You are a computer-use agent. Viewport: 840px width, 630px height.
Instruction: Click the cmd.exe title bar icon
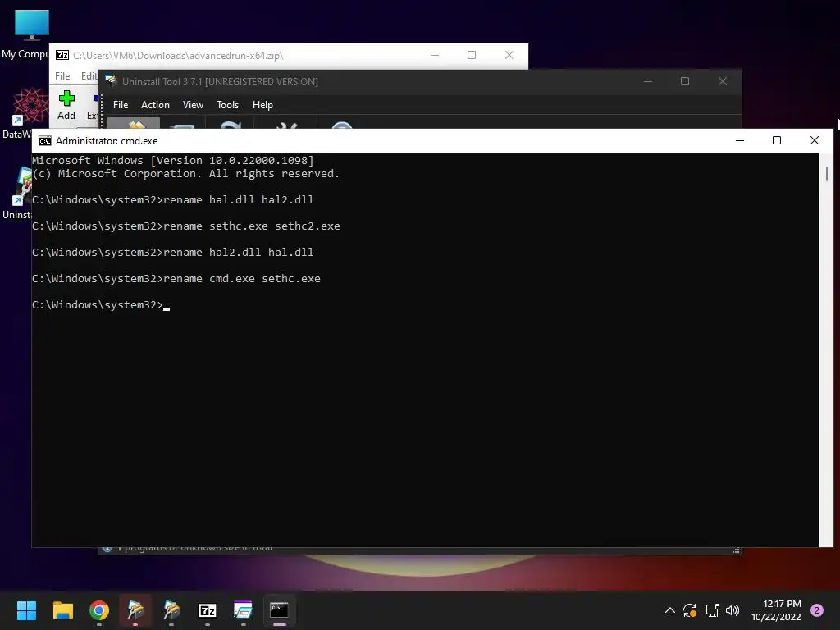45,141
